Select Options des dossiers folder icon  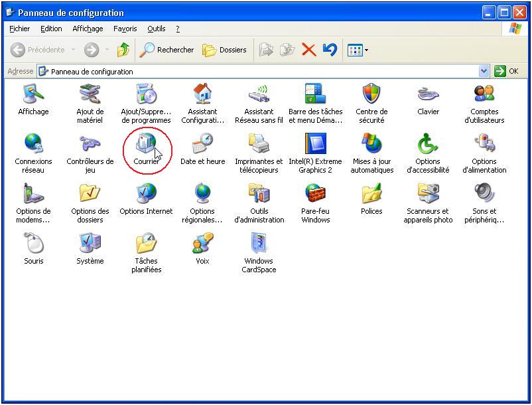pyautogui.click(x=90, y=193)
